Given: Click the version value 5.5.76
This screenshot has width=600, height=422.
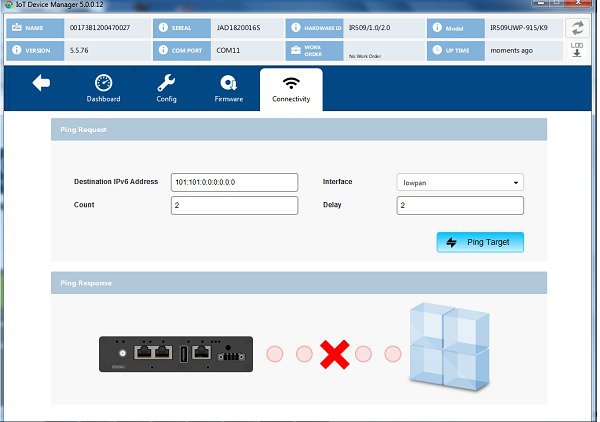Looking at the screenshot, I should coord(79,51).
